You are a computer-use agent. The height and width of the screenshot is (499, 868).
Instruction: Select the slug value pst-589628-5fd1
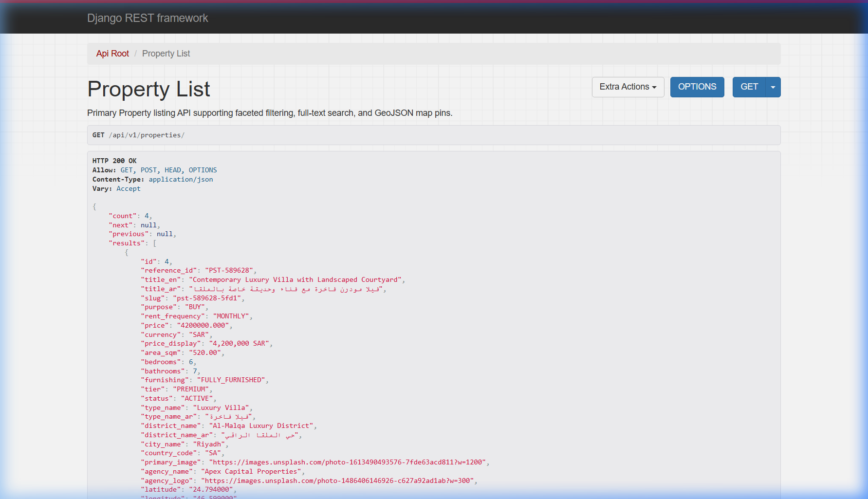click(x=207, y=298)
